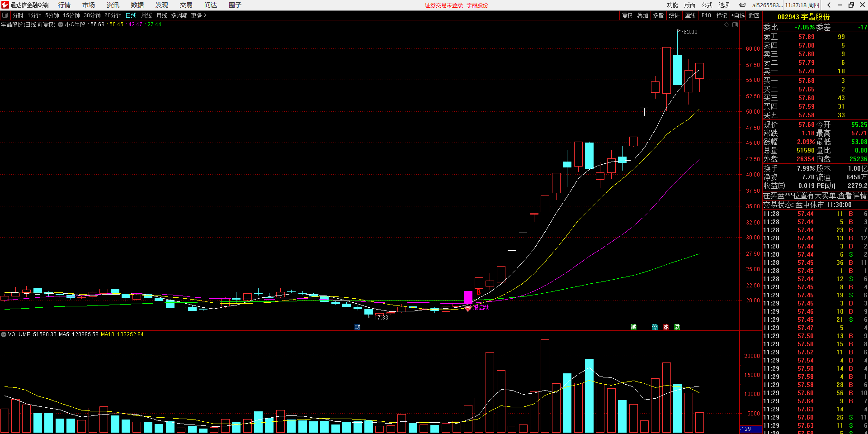Open the 资讯 menu
This screenshot has height=434, width=868.
tap(113, 5)
